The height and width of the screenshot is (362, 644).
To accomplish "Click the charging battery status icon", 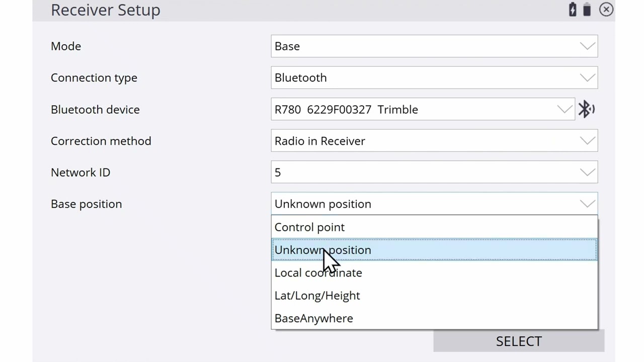I will (x=573, y=10).
